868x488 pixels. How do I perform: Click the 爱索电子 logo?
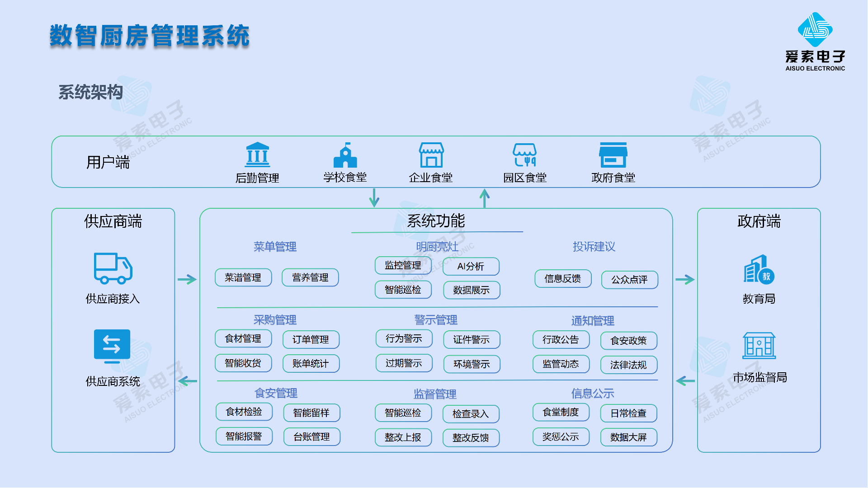click(x=815, y=30)
